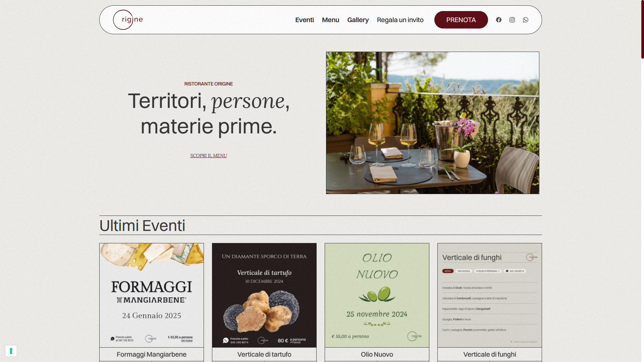The height and width of the screenshot is (362, 644).
Task: Click the terrace table hero photo
Action: [x=433, y=123]
